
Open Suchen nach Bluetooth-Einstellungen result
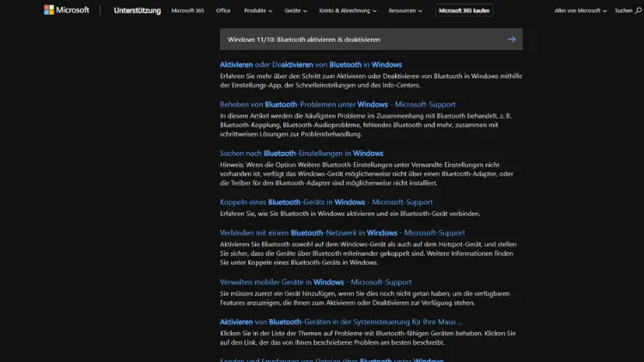[x=301, y=153]
